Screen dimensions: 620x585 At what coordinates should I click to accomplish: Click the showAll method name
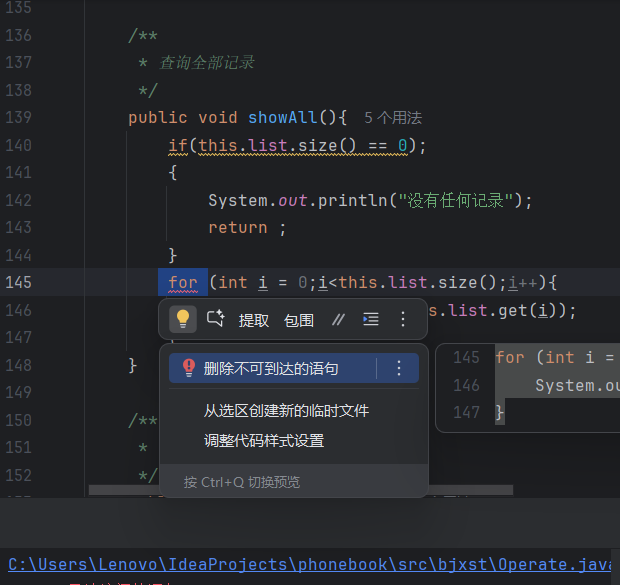click(282, 117)
